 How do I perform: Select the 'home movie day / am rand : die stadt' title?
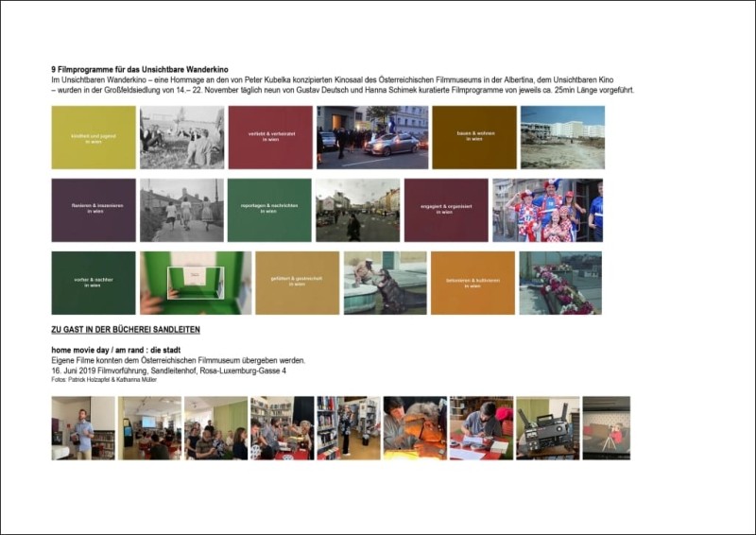(116, 350)
